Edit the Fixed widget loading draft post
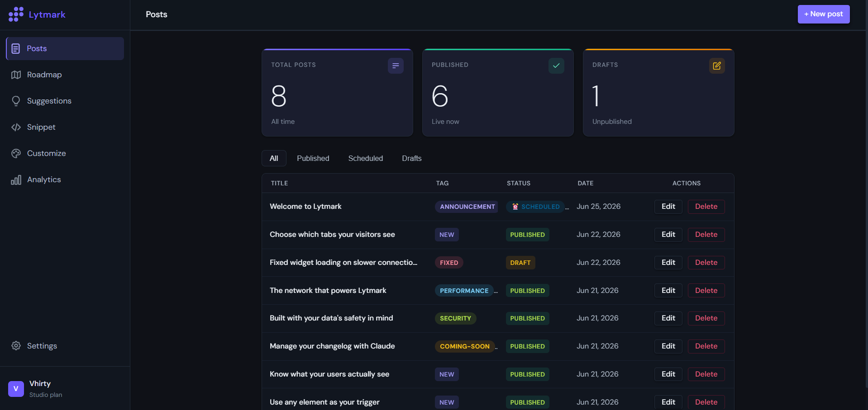The height and width of the screenshot is (410, 868). tap(668, 263)
